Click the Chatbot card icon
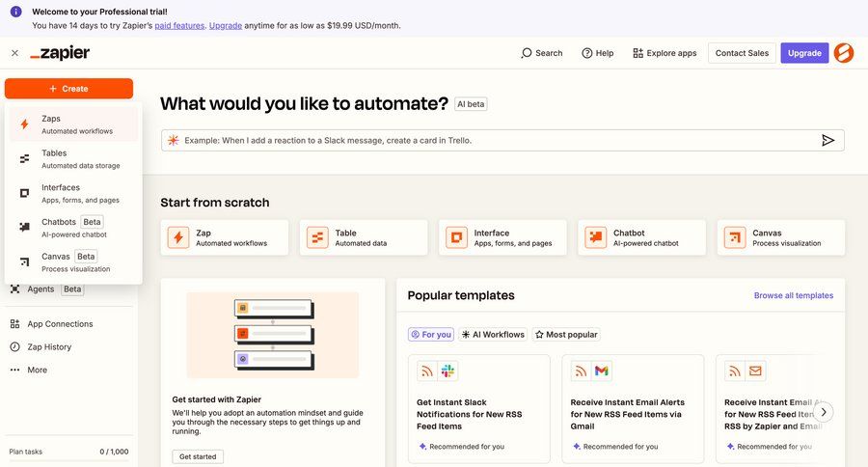The height and width of the screenshot is (467, 868). click(596, 237)
